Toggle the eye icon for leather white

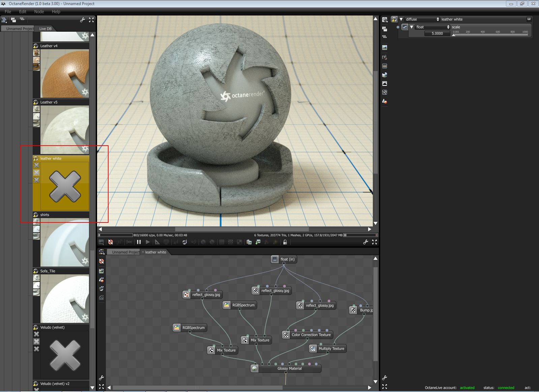(x=529, y=19)
